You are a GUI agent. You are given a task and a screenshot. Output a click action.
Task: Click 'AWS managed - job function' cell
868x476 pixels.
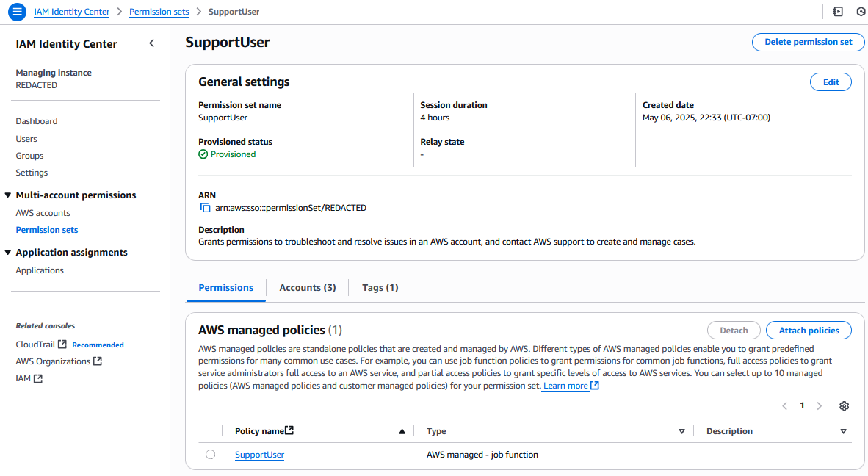[482, 455]
